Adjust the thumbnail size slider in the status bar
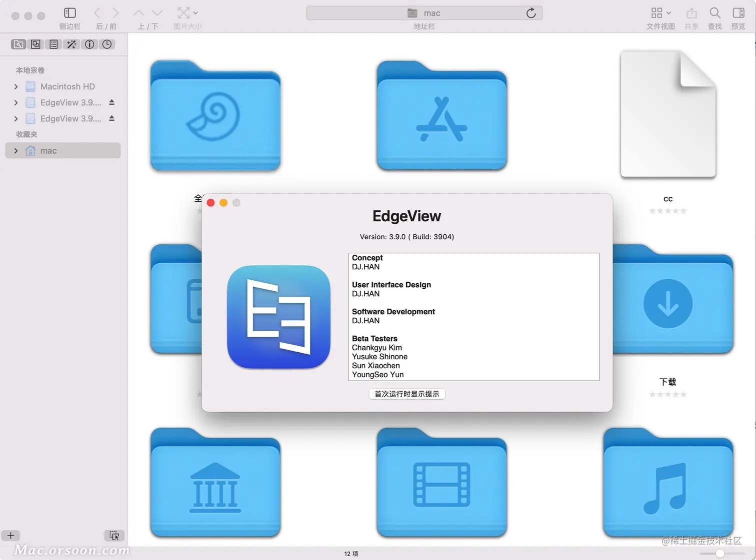The width and height of the screenshot is (756, 560). (720, 554)
